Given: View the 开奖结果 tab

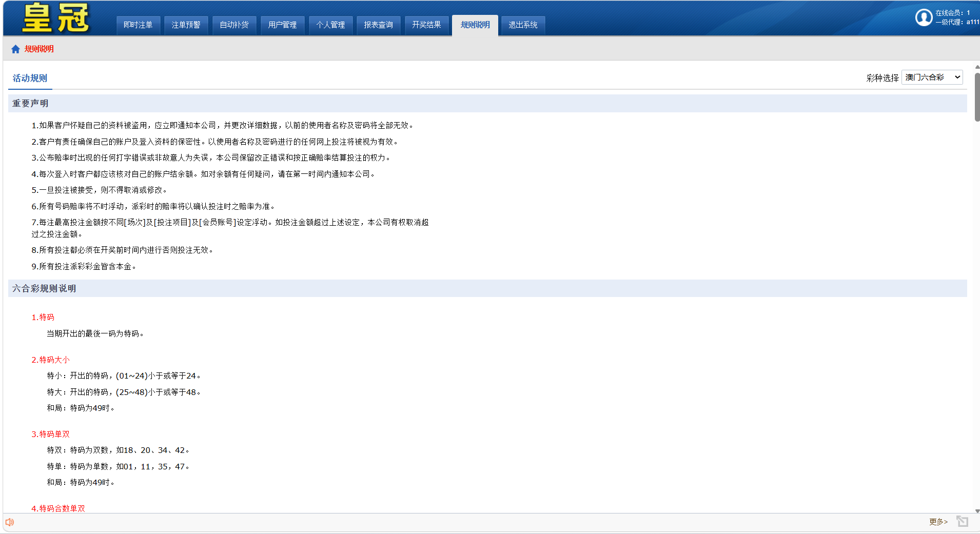Looking at the screenshot, I should tap(426, 25).
